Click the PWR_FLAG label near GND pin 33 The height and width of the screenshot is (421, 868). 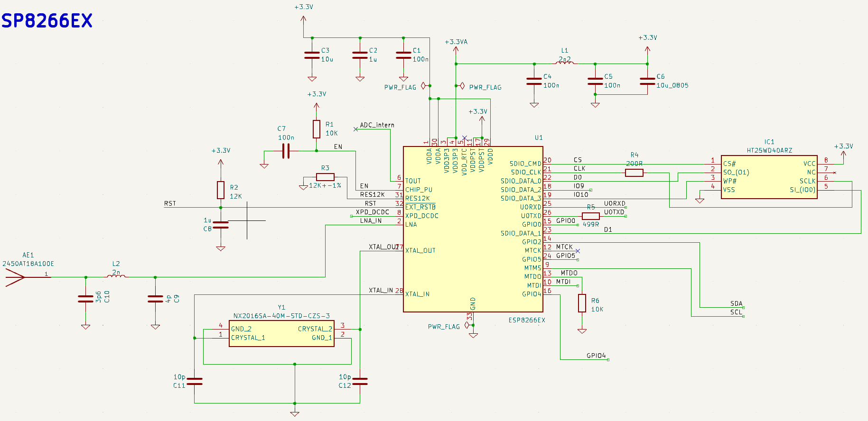tap(444, 327)
